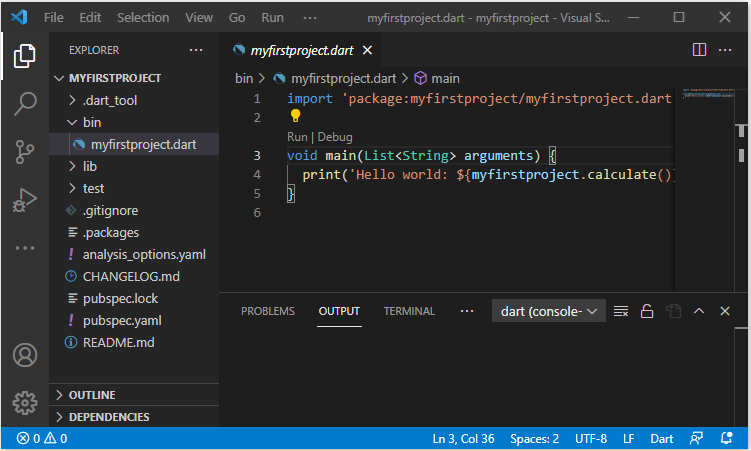Viewport: 751px width, 451px height.
Task: Maximize the panel with the up chevron
Action: point(699,311)
